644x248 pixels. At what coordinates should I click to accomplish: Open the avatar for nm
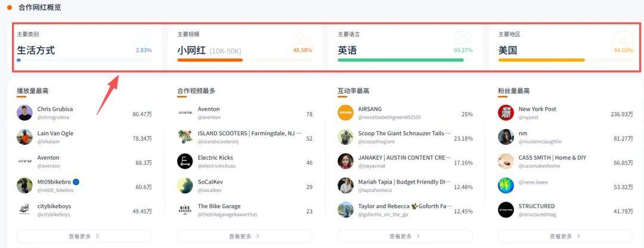click(x=506, y=137)
